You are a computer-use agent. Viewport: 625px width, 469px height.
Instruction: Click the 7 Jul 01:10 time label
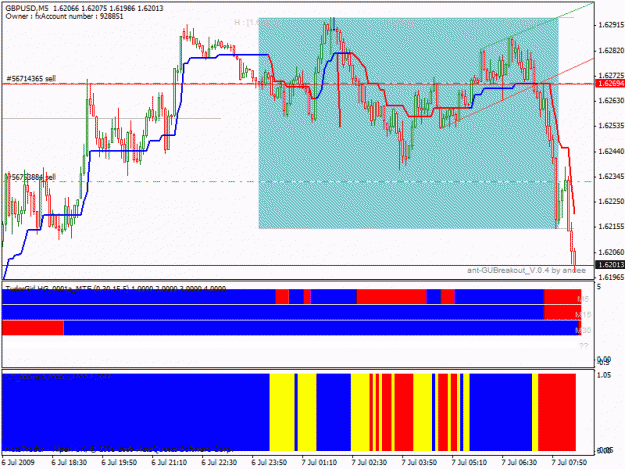point(319,463)
